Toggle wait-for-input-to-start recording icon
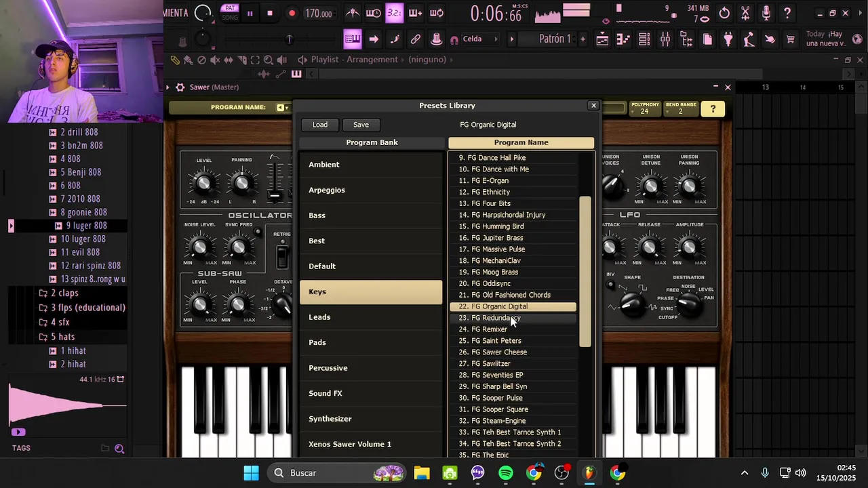Screen dimensions: 868x488 click(373, 13)
